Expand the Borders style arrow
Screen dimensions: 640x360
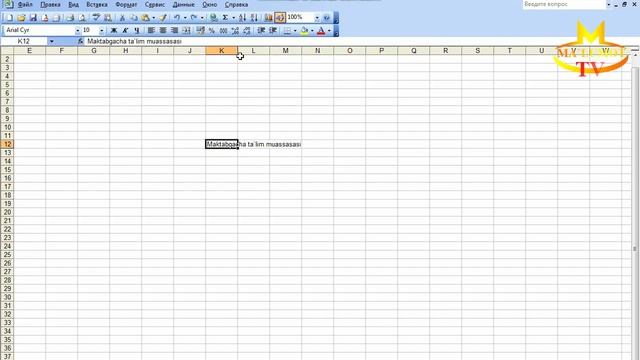pos(295,30)
